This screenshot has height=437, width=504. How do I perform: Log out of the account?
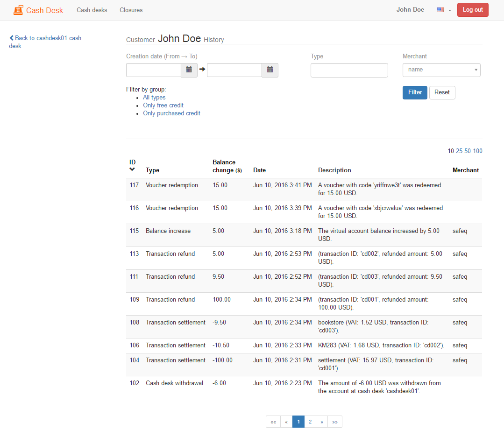click(x=473, y=10)
